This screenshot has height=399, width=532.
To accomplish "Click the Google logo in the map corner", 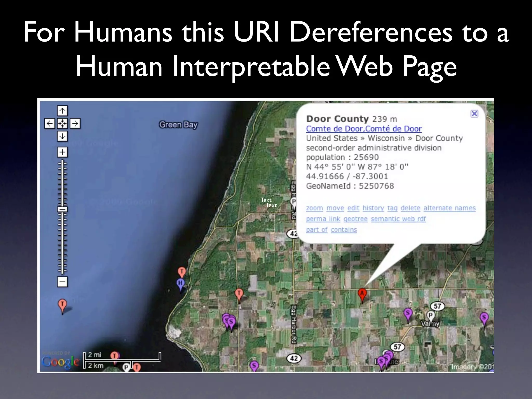I will (x=61, y=362).
